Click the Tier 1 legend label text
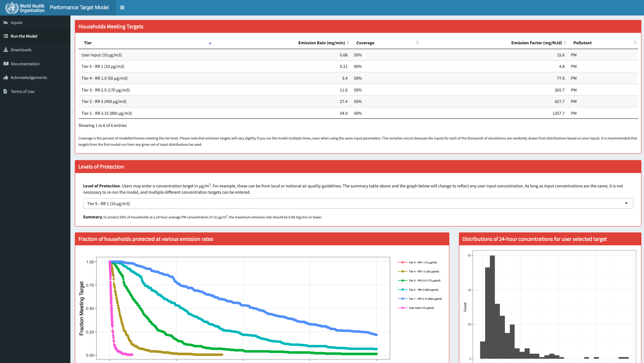This screenshot has width=644, height=363. pyautogui.click(x=425, y=299)
